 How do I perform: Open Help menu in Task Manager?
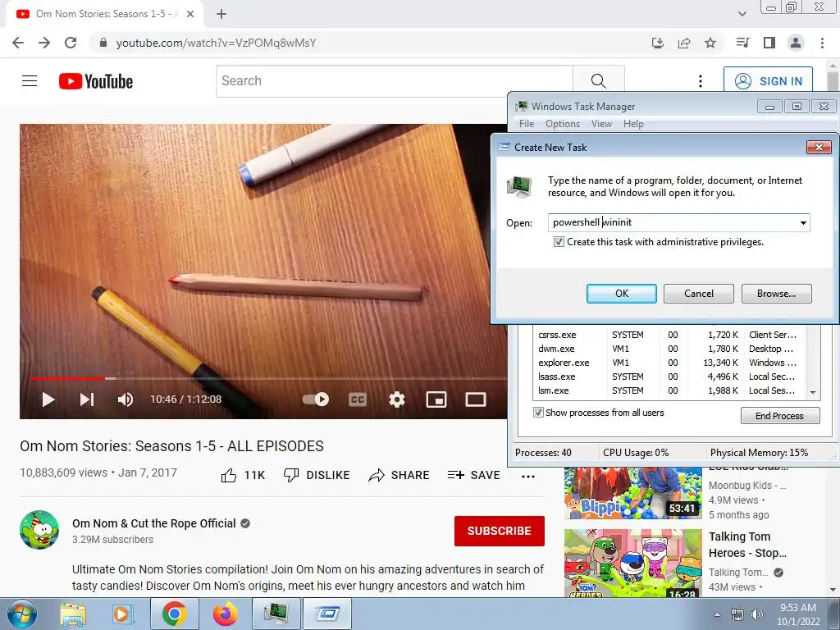click(x=633, y=124)
